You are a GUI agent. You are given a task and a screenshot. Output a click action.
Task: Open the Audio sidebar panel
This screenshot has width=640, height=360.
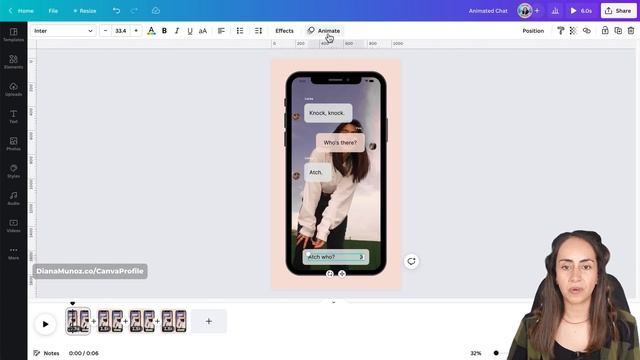(x=13, y=198)
